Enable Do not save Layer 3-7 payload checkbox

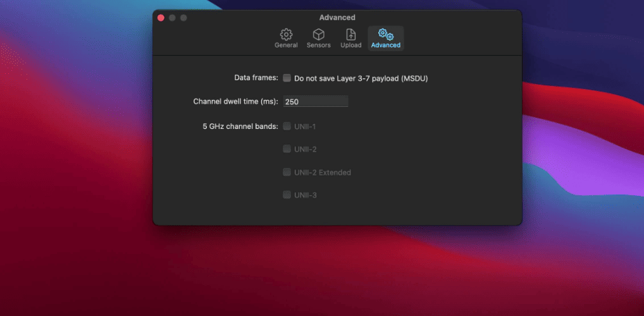tap(287, 78)
